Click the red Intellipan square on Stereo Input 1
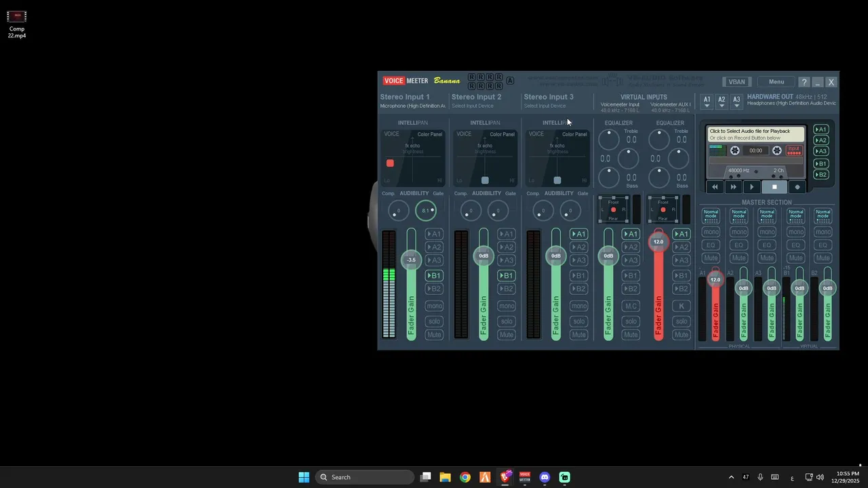 pyautogui.click(x=390, y=163)
